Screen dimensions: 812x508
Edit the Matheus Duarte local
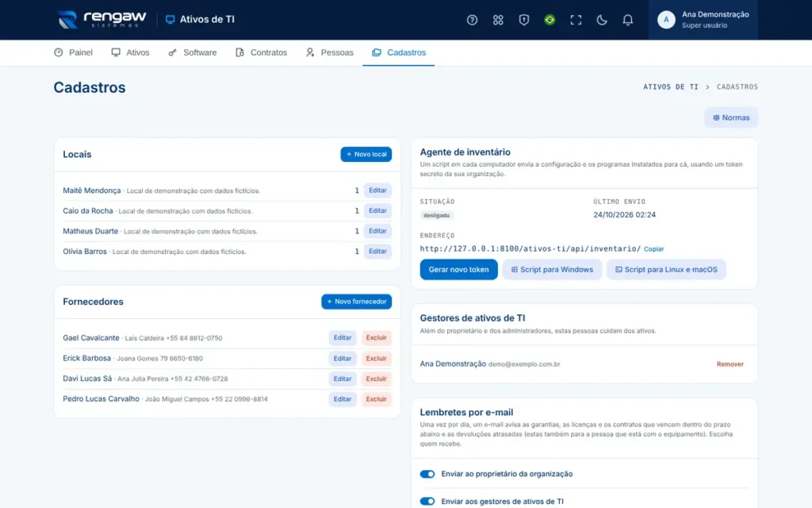tap(377, 231)
